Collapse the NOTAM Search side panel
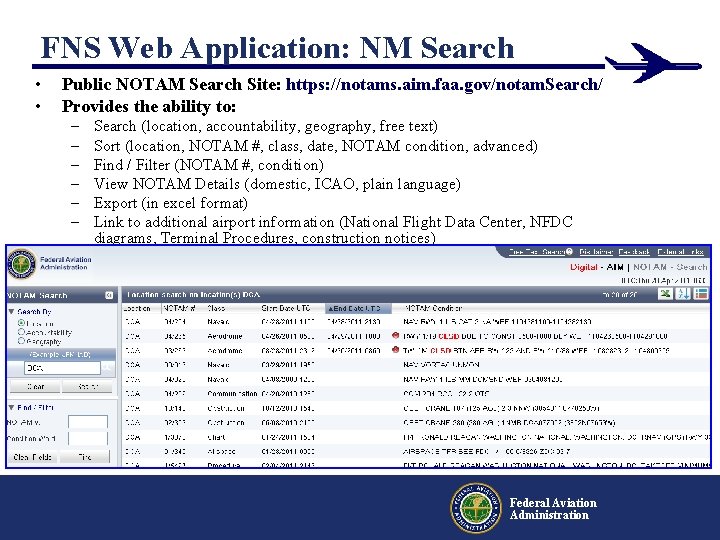Image resolution: width=720 pixels, height=540 pixels. (x=109, y=295)
